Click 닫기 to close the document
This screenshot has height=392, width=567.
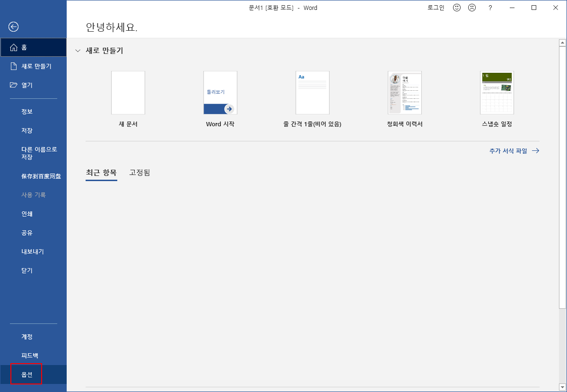[x=33, y=270]
